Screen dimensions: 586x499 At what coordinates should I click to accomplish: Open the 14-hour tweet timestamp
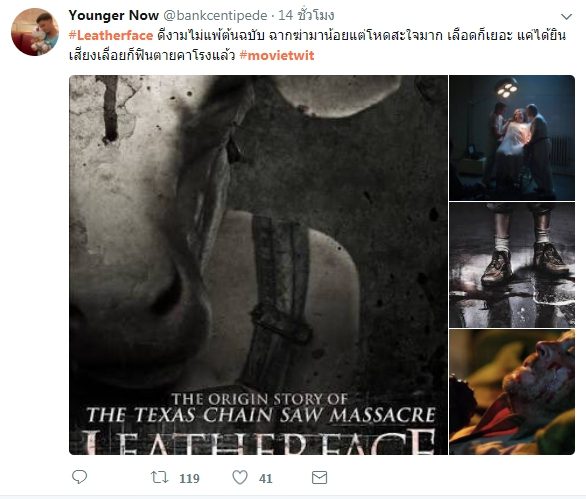(x=306, y=15)
